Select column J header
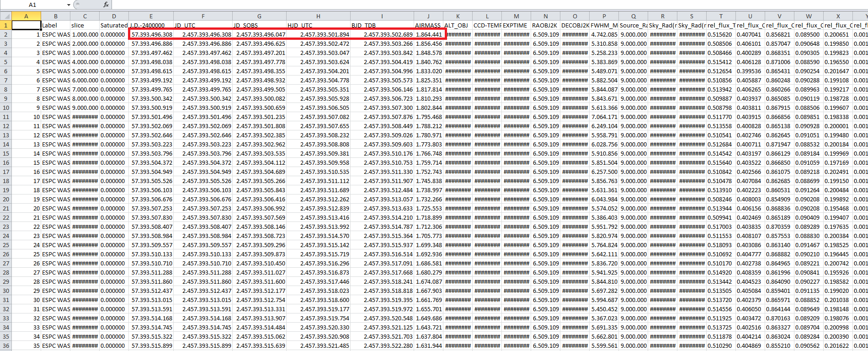 coord(428,16)
